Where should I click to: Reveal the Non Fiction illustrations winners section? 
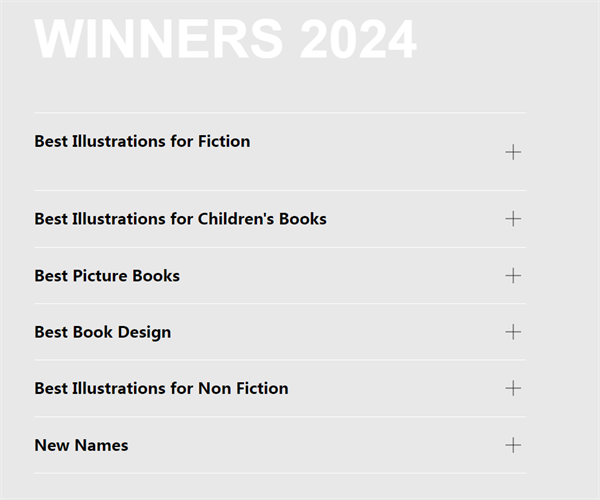(279, 388)
